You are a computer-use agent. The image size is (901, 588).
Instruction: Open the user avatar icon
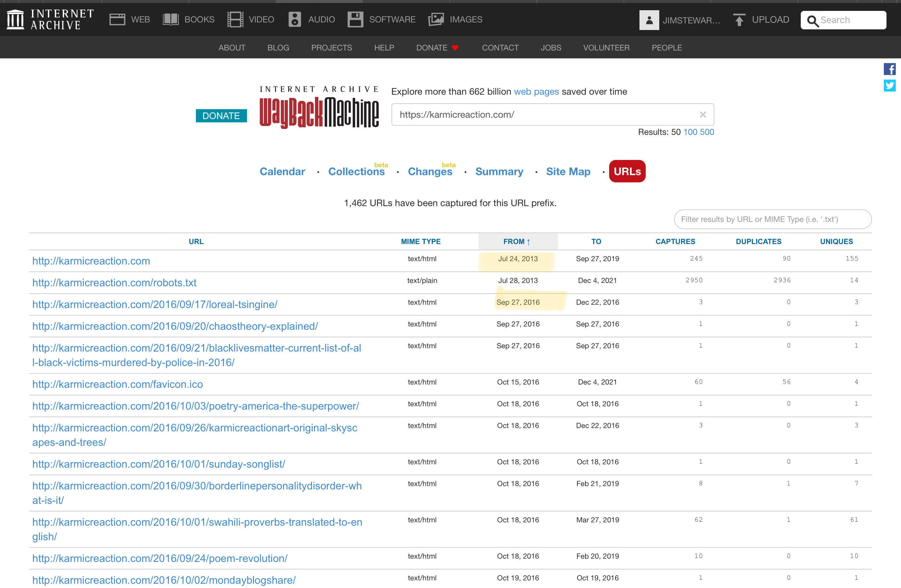point(649,20)
